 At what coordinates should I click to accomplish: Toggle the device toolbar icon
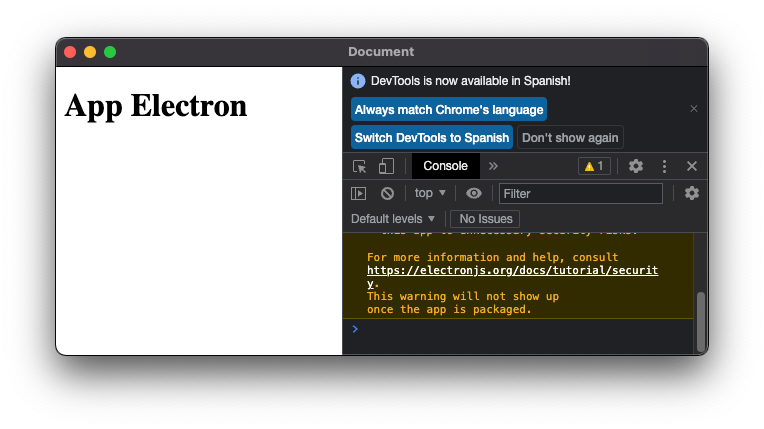(386, 166)
